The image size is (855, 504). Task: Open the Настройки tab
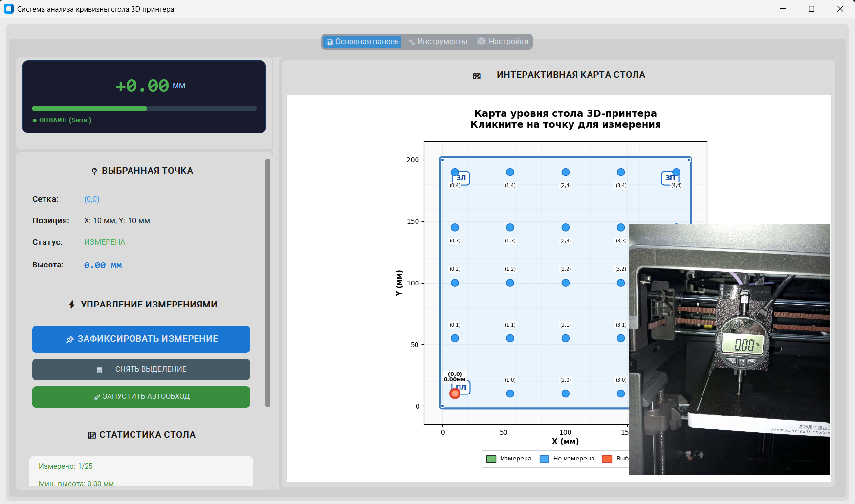(x=503, y=42)
